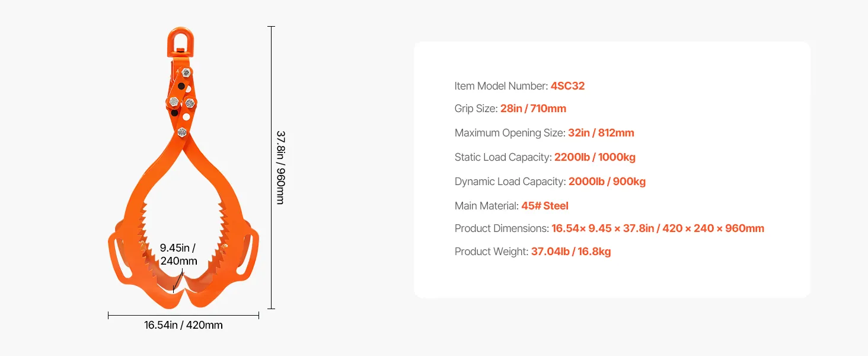
Task: Select the 16.54in / 420mm width label
Action: pos(183,325)
